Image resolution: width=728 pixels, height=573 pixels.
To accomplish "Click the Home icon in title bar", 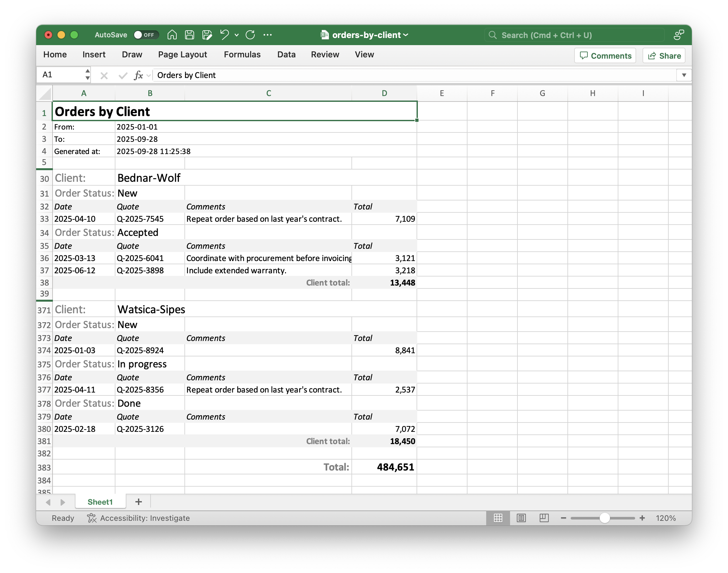I will click(x=172, y=35).
